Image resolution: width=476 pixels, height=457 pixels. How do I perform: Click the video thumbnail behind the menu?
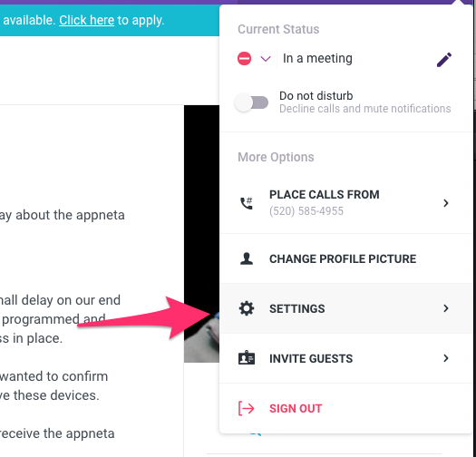[201, 234]
